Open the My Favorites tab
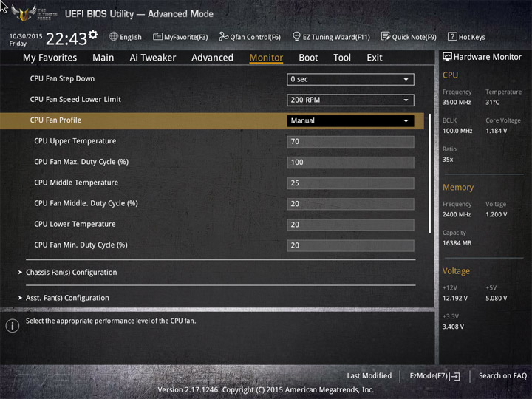Image resolution: width=532 pixels, height=399 pixels. pos(50,58)
